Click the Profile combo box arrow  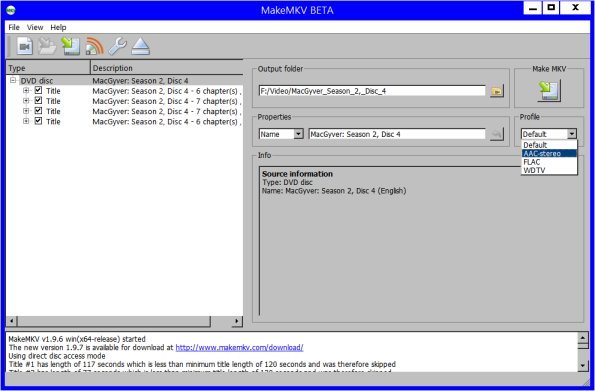[x=572, y=134]
